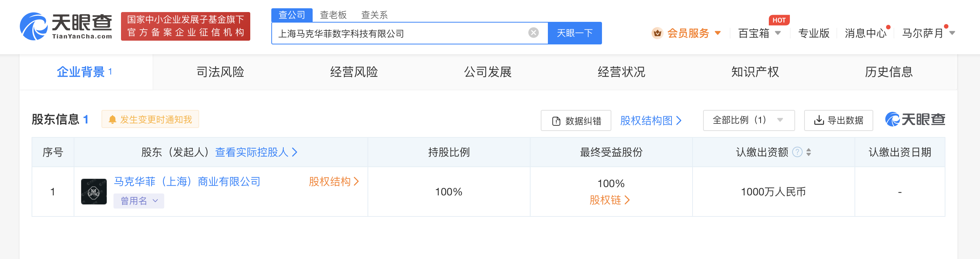
Task: Click the 股权链 link under 最终受益股份
Action: 609,200
